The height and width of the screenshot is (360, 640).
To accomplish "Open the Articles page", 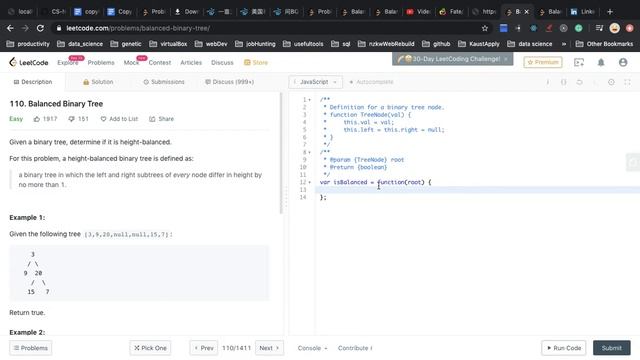I will pyautogui.click(x=191, y=62).
